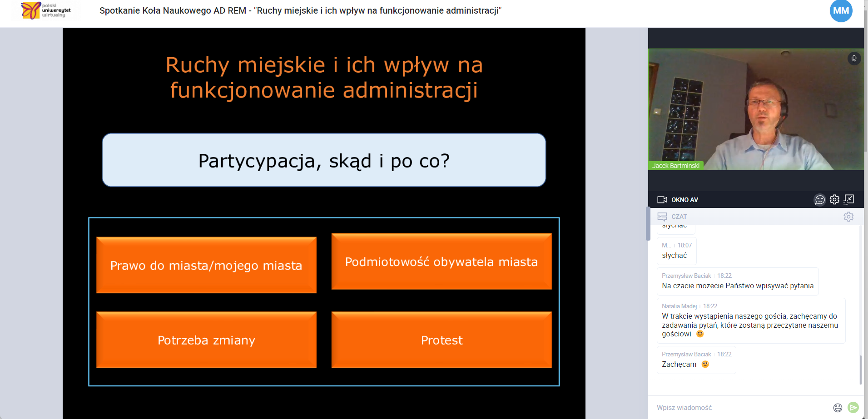Click the chat bubble icon beside CZAT
This screenshot has width=868, height=419.
(662, 217)
